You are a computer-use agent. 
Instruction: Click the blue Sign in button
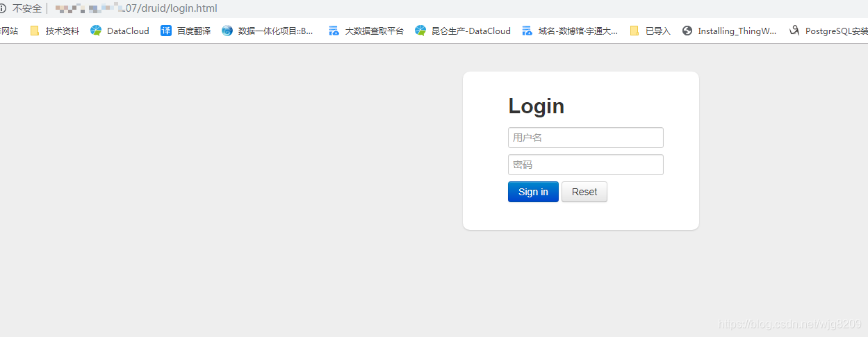[533, 192]
